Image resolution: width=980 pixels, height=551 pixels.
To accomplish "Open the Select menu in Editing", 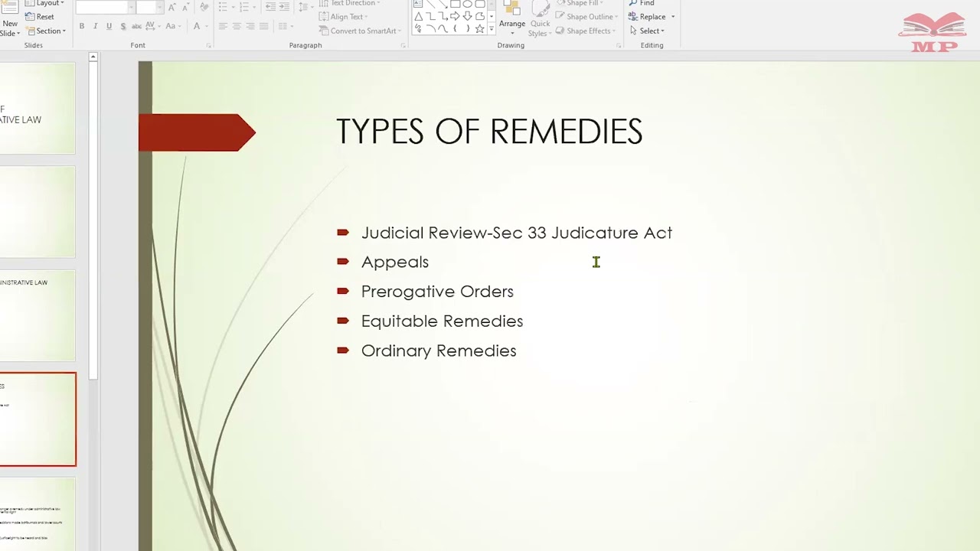I will [x=647, y=31].
